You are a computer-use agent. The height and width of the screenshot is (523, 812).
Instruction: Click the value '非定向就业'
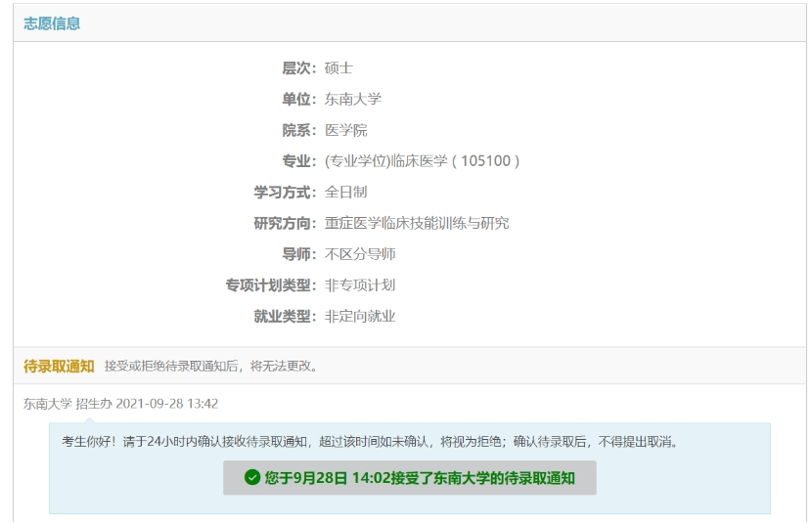tap(360, 316)
